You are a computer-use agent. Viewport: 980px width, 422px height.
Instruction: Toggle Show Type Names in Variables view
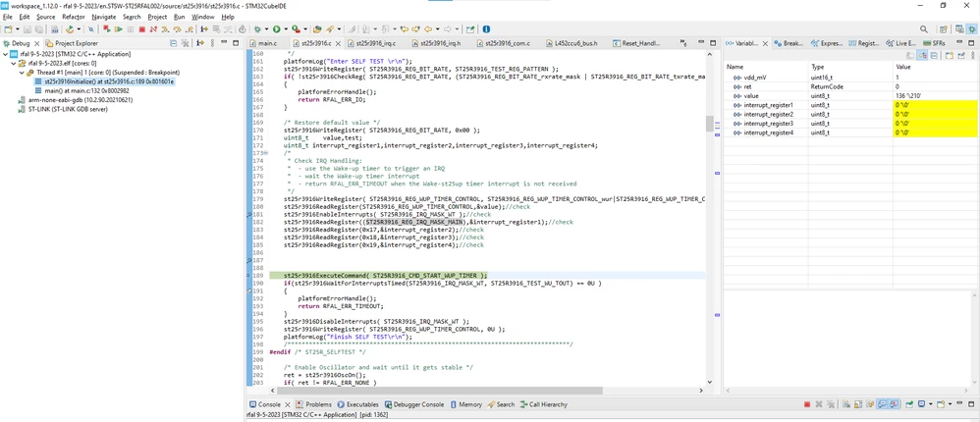[x=910, y=56]
